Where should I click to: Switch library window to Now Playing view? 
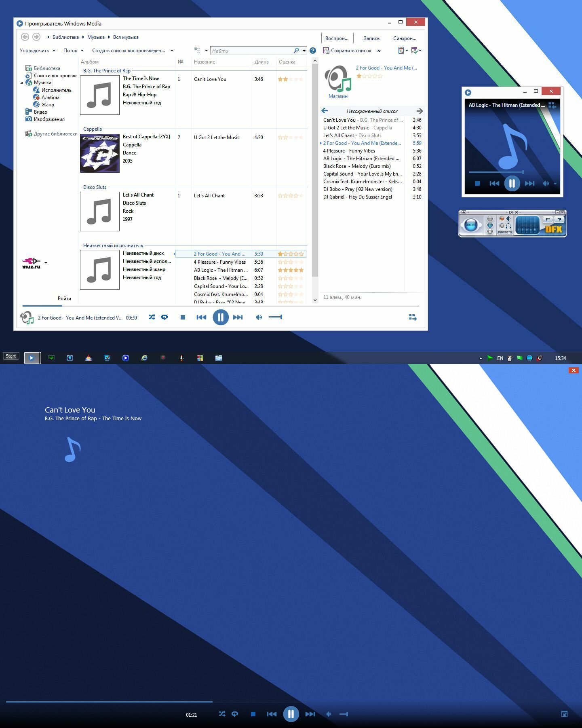413,317
